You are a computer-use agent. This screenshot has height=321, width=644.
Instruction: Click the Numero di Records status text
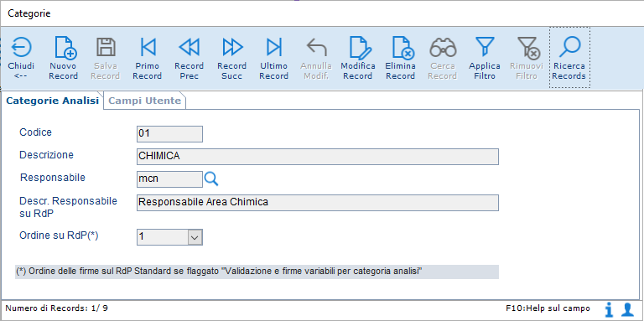click(57, 308)
